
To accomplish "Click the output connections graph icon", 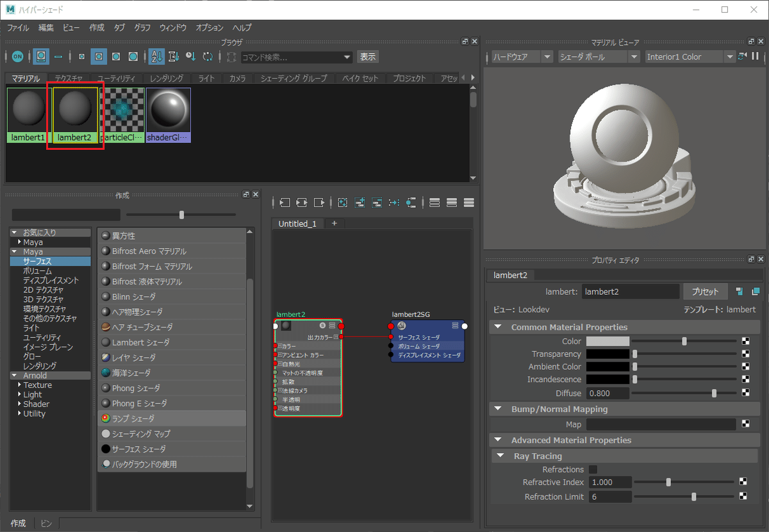I will tap(318, 203).
